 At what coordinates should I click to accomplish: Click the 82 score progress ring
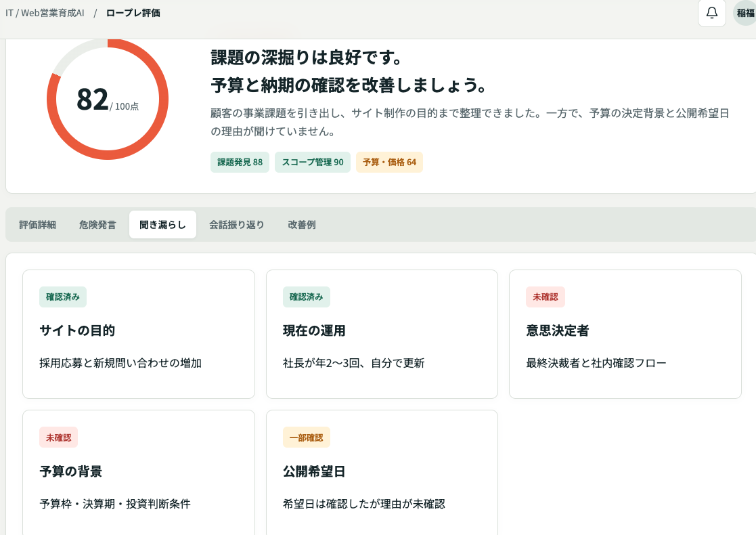click(108, 100)
